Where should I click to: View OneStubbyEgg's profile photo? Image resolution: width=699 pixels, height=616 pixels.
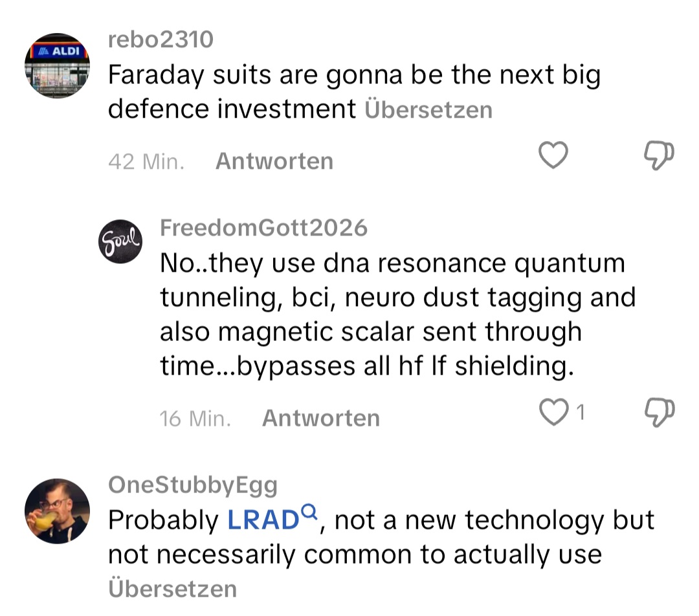(58, 511)
